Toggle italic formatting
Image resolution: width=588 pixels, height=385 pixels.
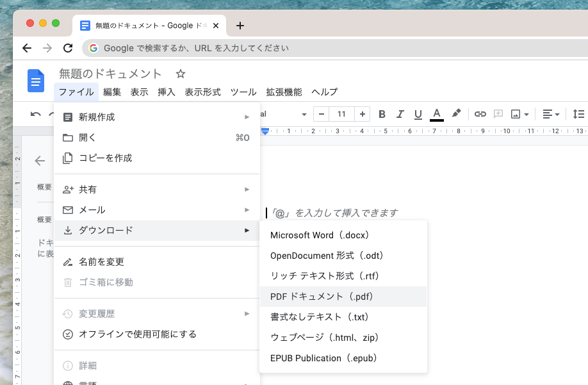coord(400,114)
